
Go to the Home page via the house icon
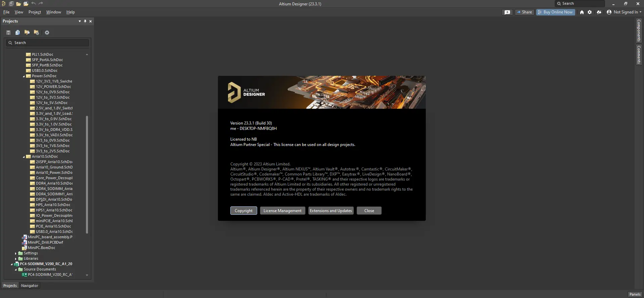(582, 12)
